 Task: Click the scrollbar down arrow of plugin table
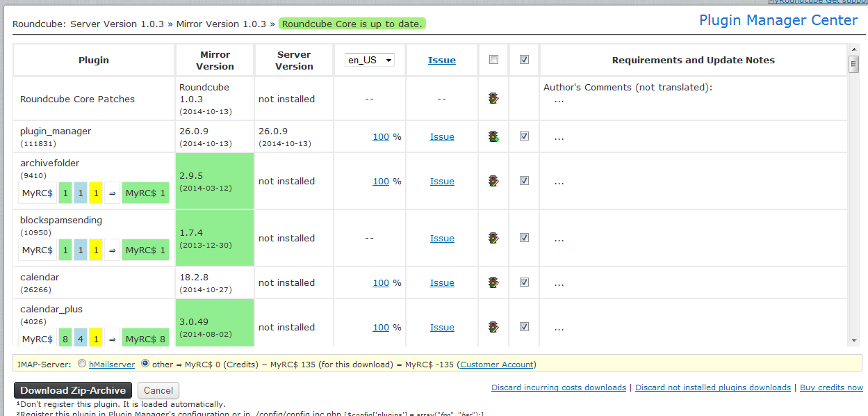pyautogui.click(x=854, y=340)
